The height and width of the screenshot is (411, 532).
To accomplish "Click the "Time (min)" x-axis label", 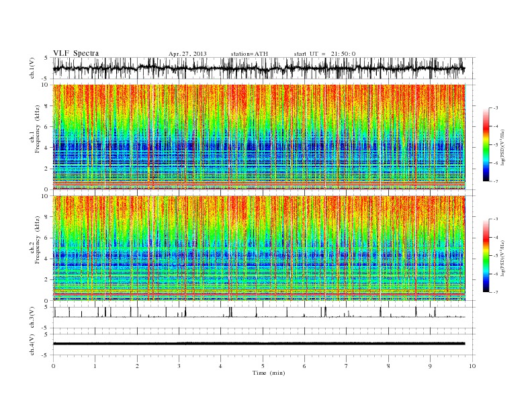I will coord(269,373).
